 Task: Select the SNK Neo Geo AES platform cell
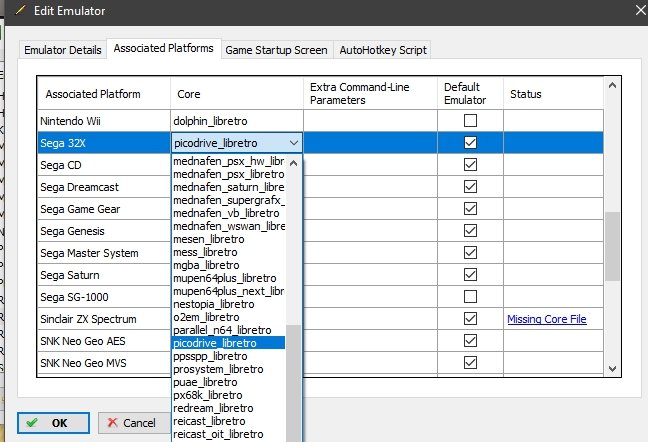tap(104, 341)
